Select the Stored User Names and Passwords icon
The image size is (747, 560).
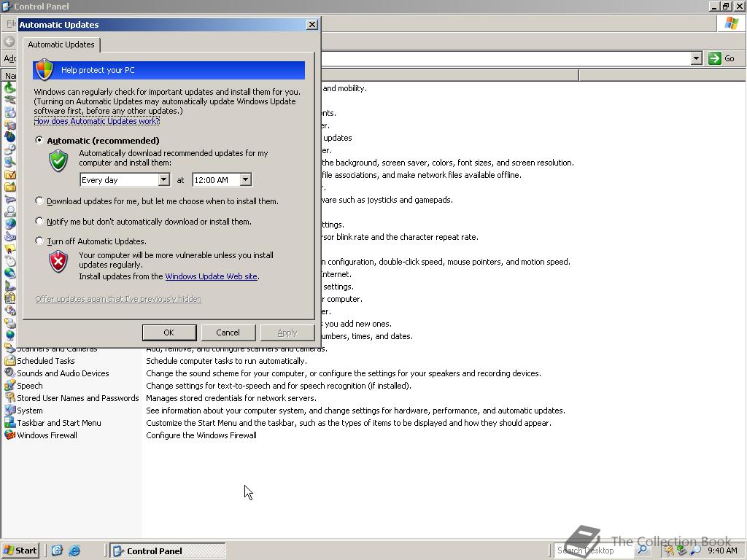[x=9, y=398]
